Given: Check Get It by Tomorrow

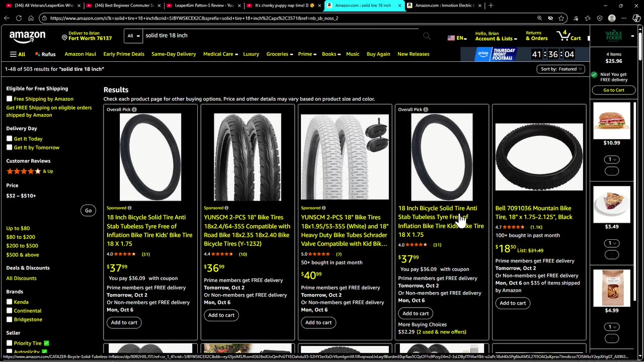Looking at the screenshot, I should coord(9,147).
